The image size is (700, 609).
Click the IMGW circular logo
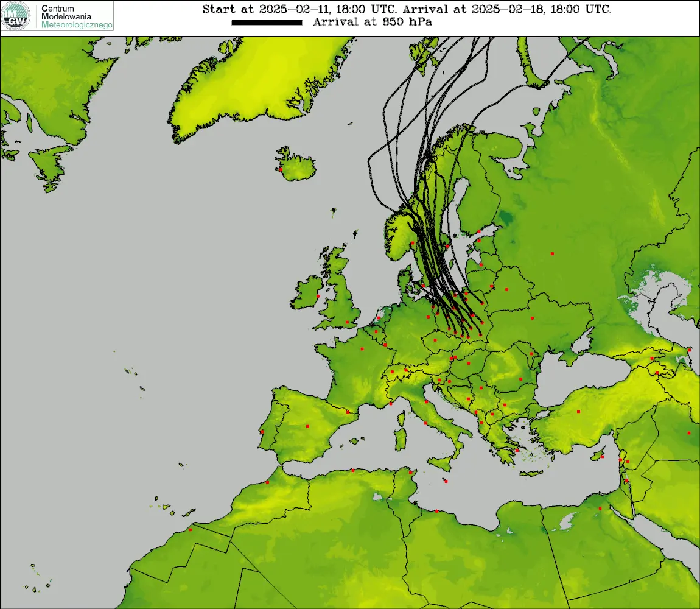16,16
